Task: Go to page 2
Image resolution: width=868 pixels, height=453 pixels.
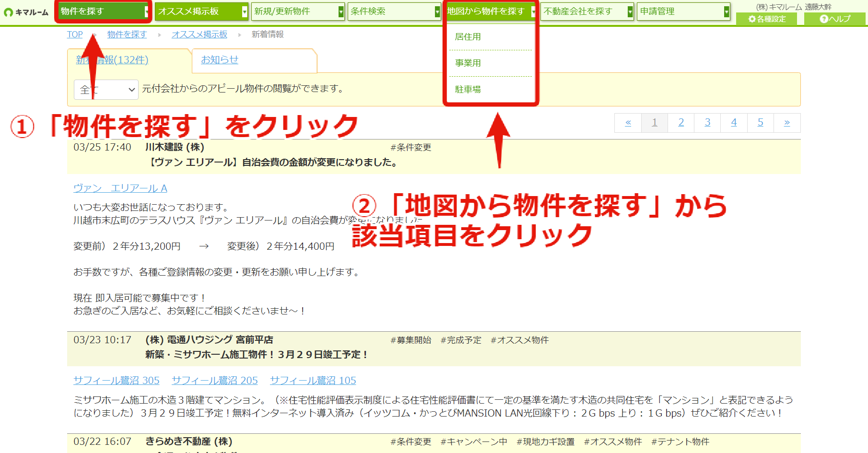Action: tap(681, 123)
